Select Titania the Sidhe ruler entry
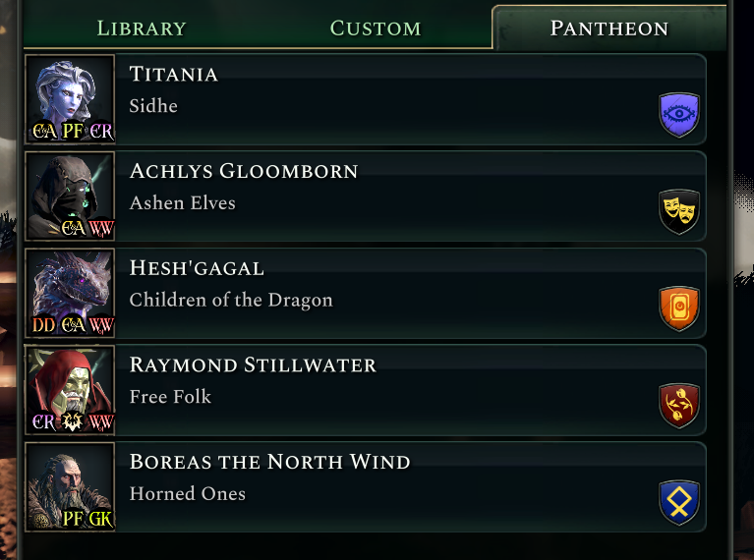 coord(365,99)
